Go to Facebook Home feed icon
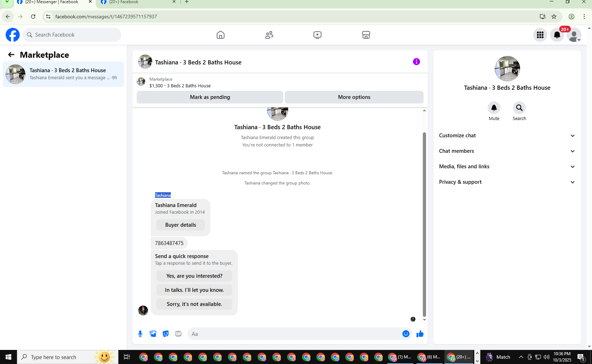This screenshot has height=364, width=592. click(221, 35)
